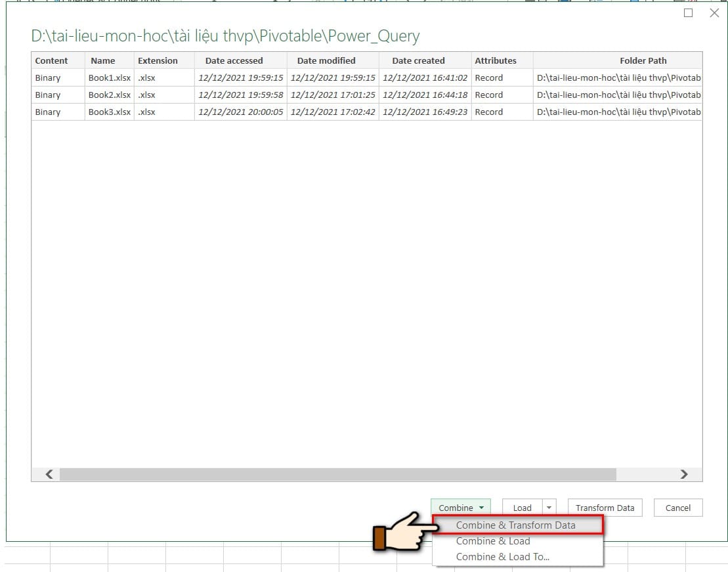
Task: Click the Extension column header
Action: pos(158,60)
